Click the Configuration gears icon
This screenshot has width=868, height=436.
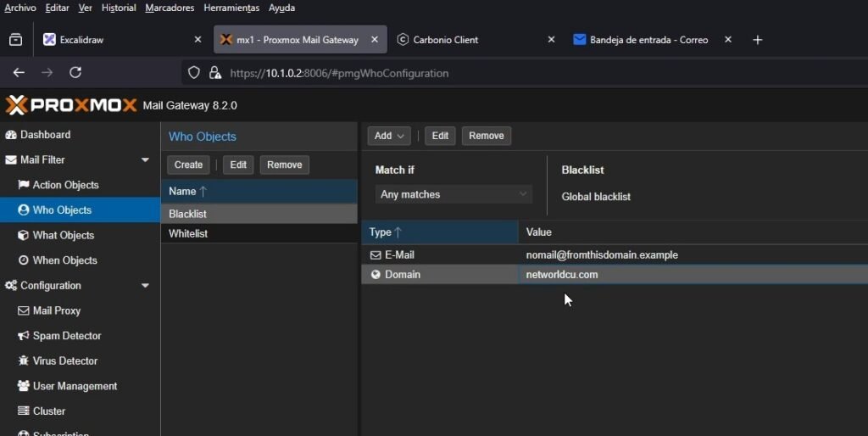10,285
